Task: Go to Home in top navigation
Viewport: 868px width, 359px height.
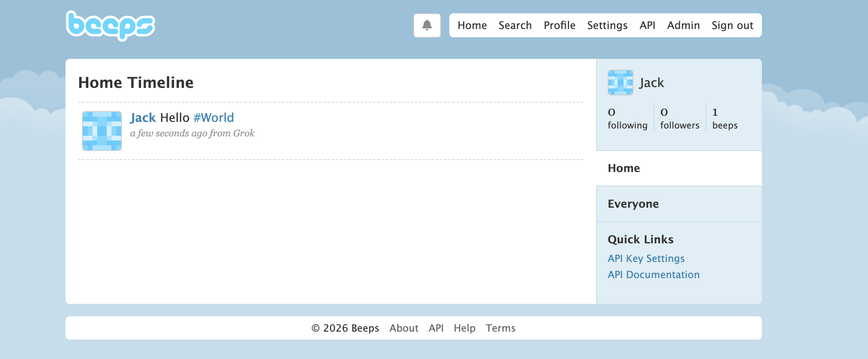Action: (x=472, y=25)
